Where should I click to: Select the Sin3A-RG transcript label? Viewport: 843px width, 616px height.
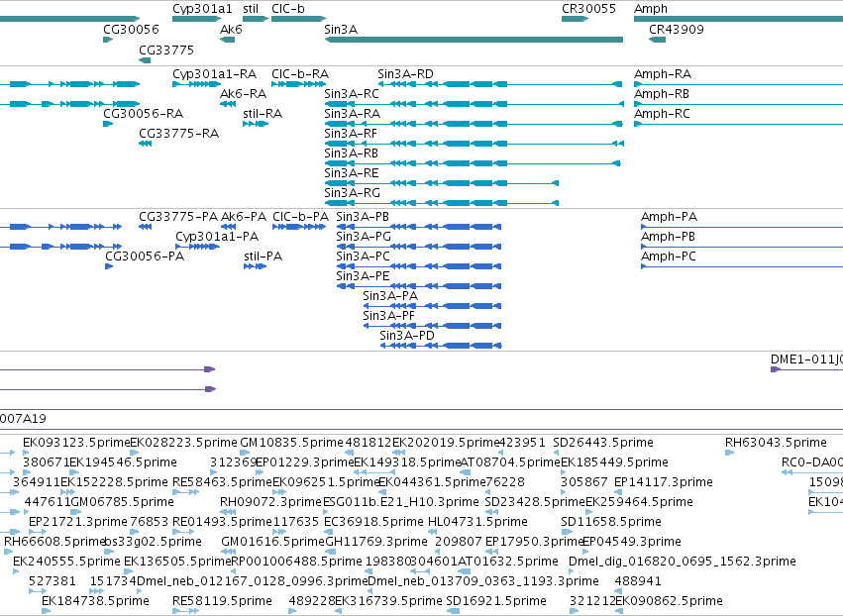[x=352, y=192]
